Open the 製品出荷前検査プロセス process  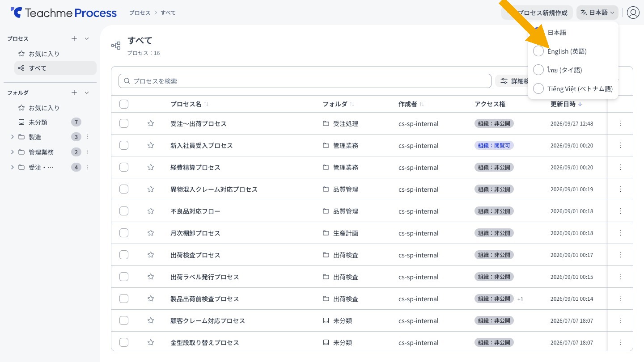pos(205,299)
